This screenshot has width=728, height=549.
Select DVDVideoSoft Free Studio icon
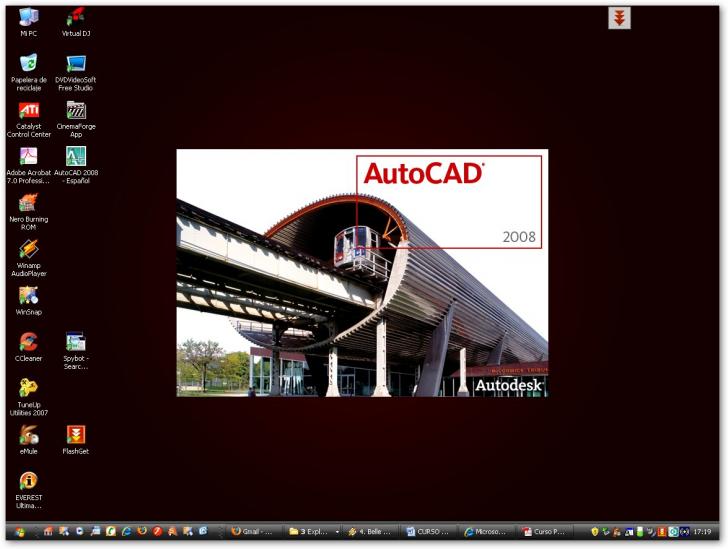pyautogui.click(x=76, y=72)
